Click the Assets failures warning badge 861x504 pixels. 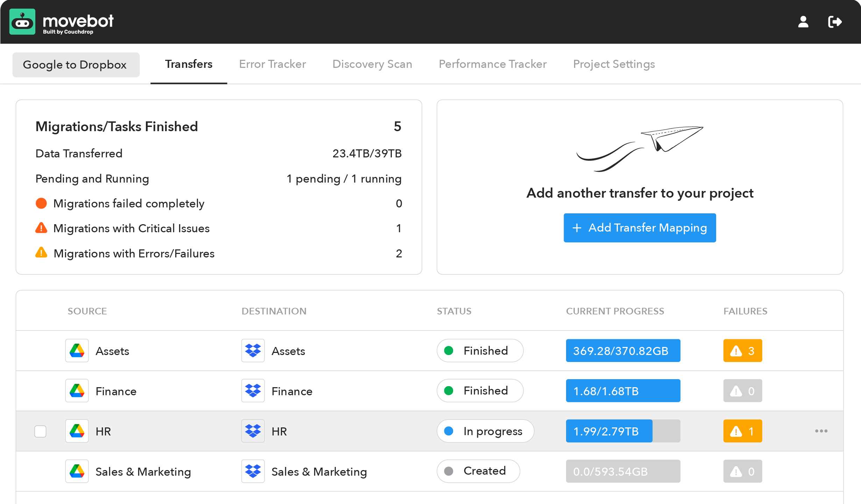742,350
